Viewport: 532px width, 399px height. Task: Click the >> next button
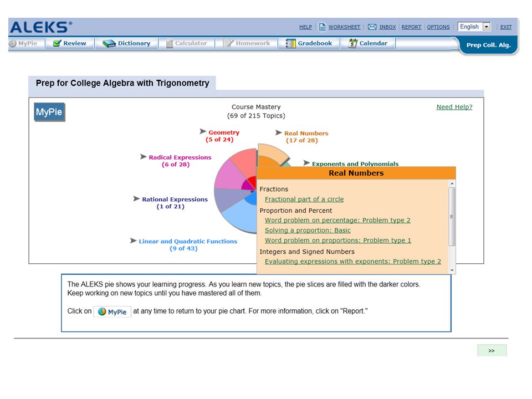(492, 350)
